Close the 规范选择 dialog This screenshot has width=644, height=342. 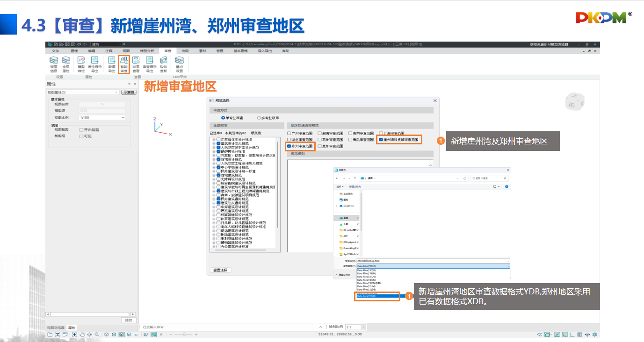coord(435,100)
